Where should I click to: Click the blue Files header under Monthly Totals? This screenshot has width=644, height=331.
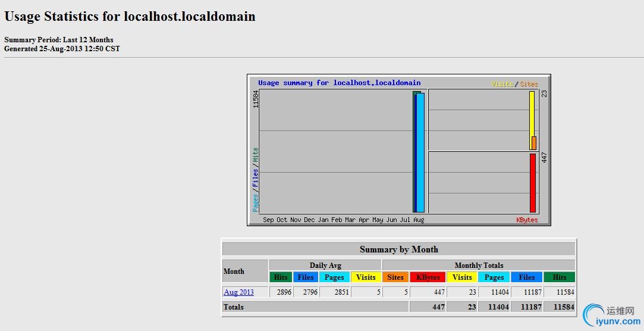click(526, 277)
